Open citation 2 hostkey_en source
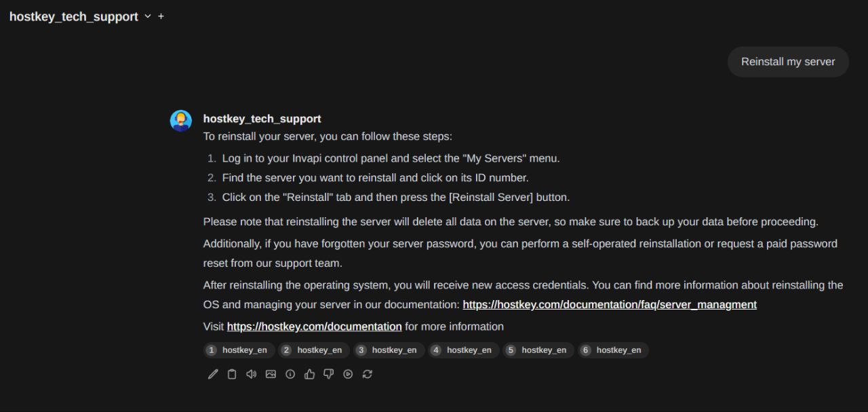Viewport: 868px width, 412px height. [x=314, y=350]
